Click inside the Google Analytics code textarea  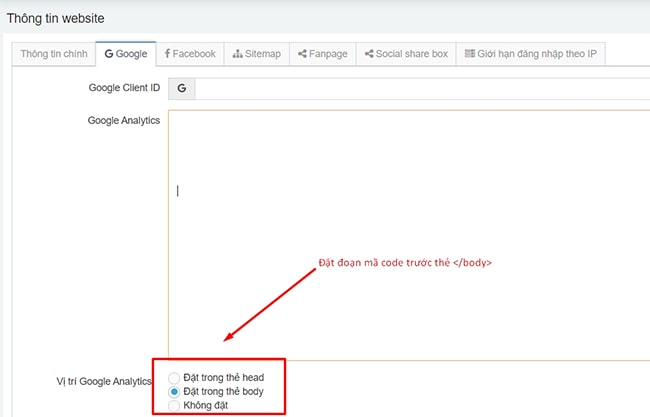[400, 240]
